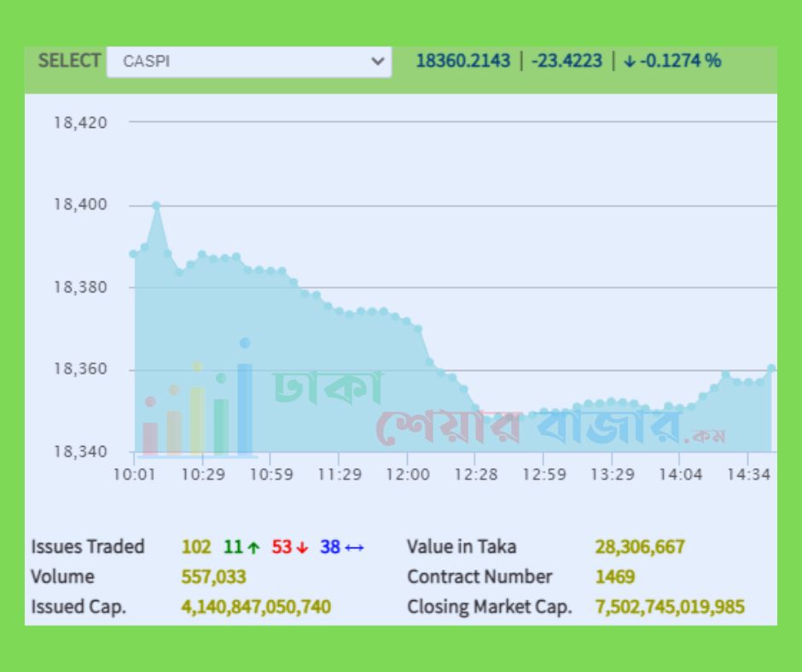
Task: Click the down arrow beside -0.1274 %
Action: click(630, 61)
